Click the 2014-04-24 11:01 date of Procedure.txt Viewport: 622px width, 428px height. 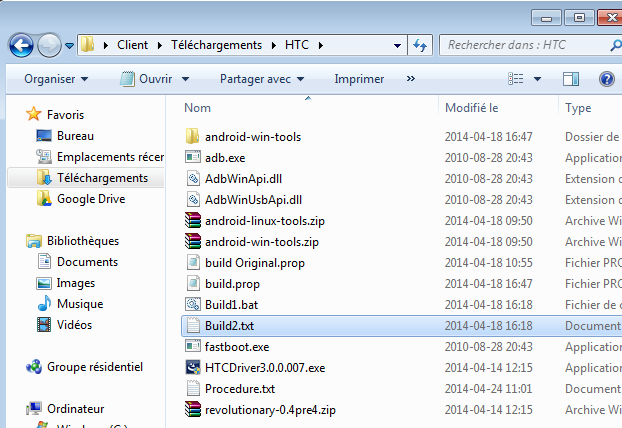(488, 389)
